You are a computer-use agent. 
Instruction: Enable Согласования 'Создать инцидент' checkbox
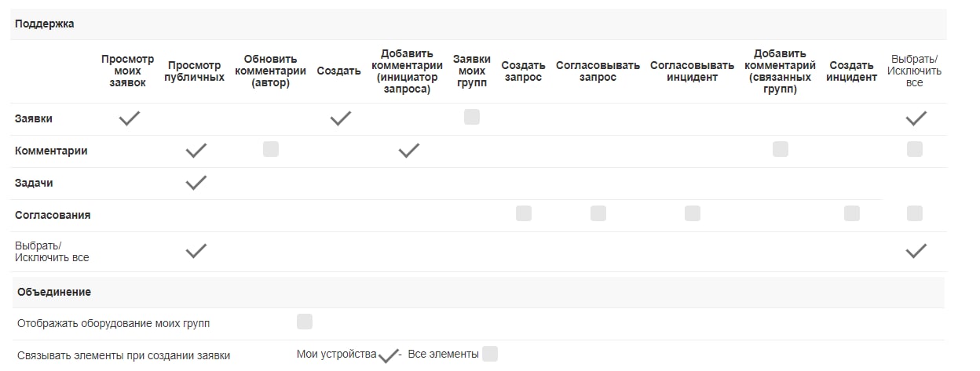852,213
